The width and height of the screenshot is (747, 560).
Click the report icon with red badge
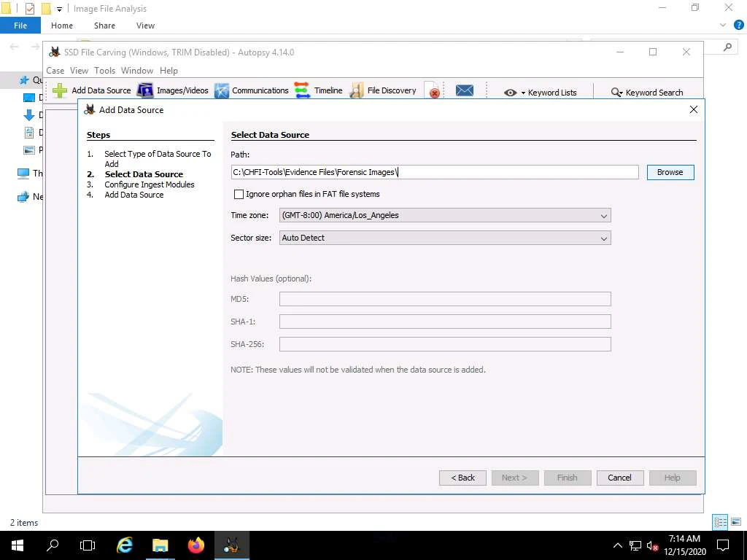click(433, 90)
